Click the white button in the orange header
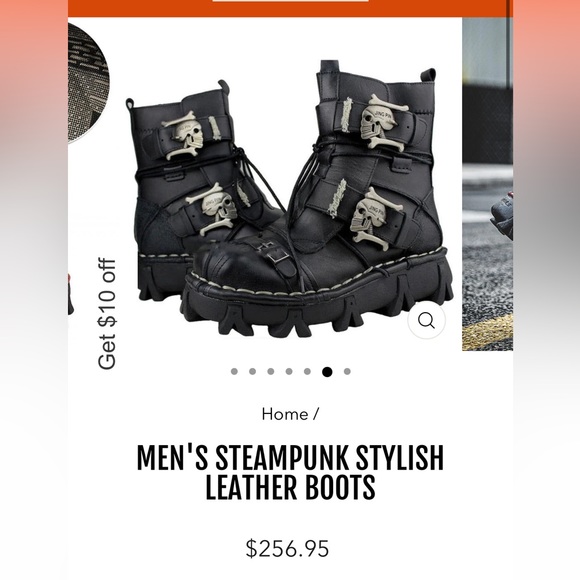Screen dimensions: 580x580 click(290, 1)
